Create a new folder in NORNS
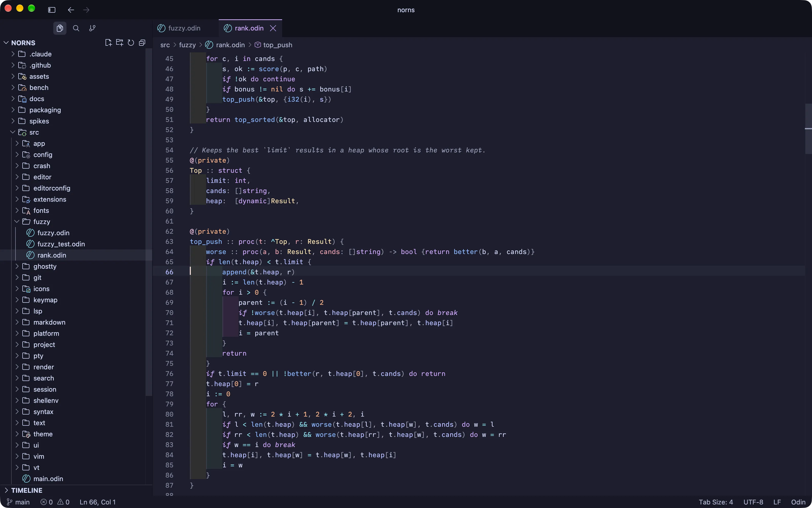 (120, 43)
